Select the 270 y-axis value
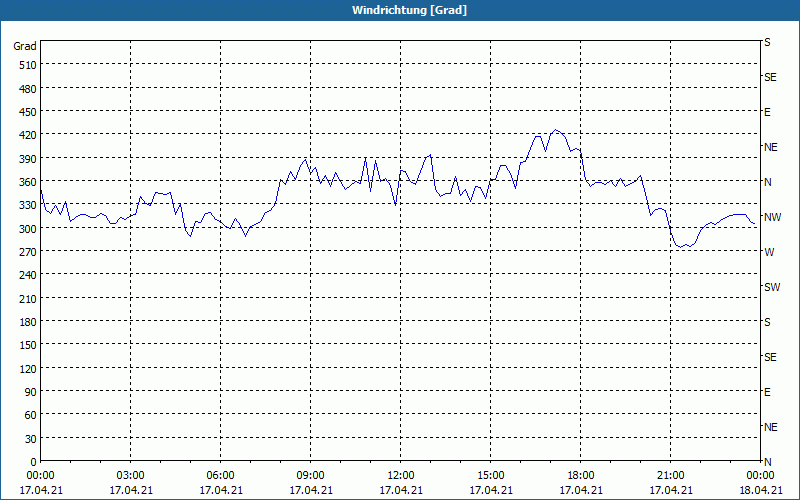This screenshot has height=500, width=800. pyautogui.click(x=28, y=252)
